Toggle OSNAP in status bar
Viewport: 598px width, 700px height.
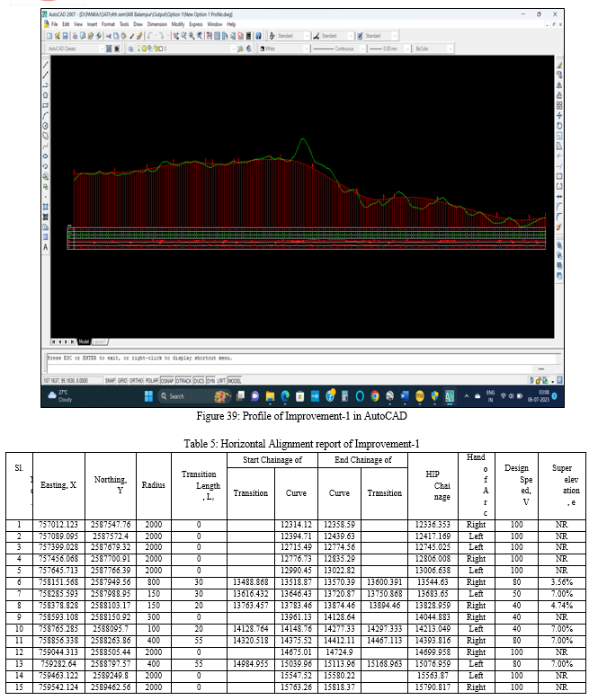(x=167, y=381)
